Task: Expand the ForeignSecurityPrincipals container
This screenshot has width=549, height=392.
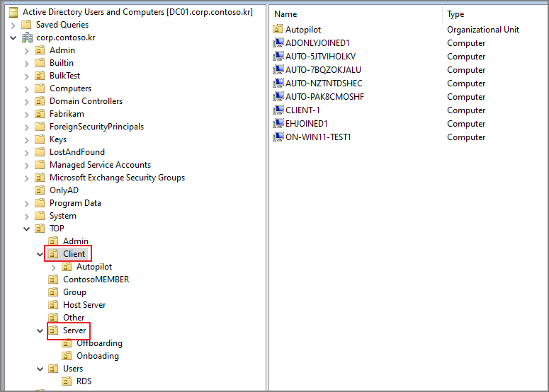Action: pos(27,127)
